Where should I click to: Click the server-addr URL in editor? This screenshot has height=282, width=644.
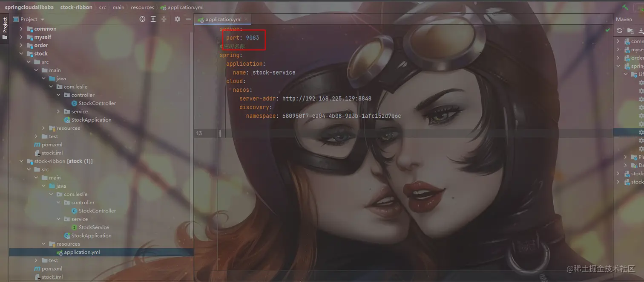coord(327,99)
